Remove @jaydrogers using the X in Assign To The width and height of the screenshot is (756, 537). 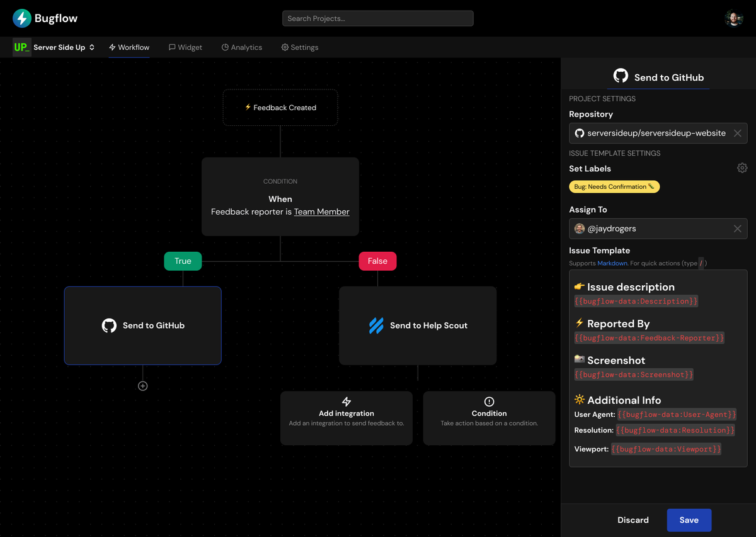pyautogui.click(x=737, y=228)
